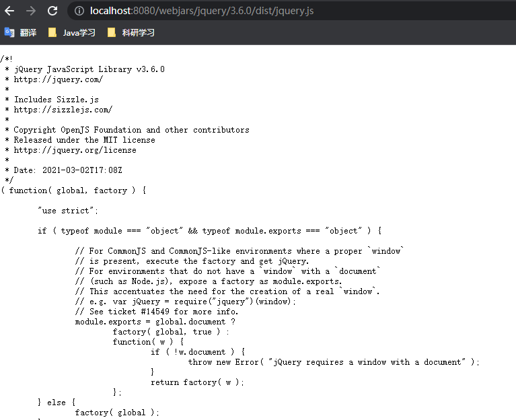Click the '} else {' line
The image size is (516, 420).
coord(57,403)
